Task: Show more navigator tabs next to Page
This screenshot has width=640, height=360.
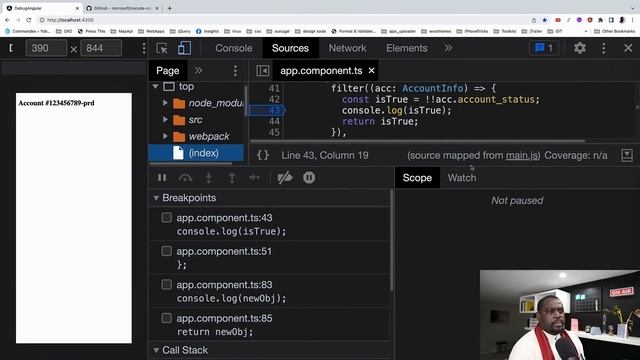Action: pyautogui.click(x=198, y=71)
